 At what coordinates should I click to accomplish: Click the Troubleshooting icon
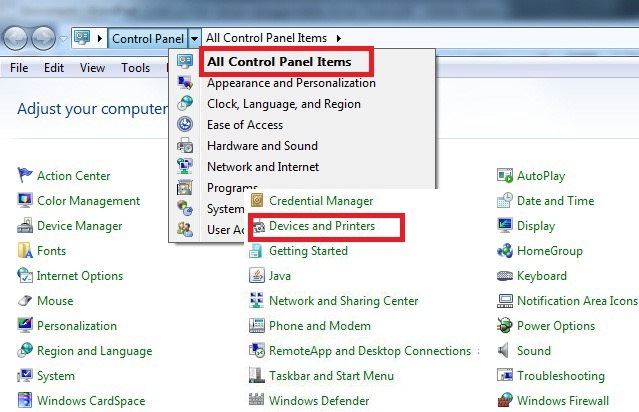click(x=505, y=375)
